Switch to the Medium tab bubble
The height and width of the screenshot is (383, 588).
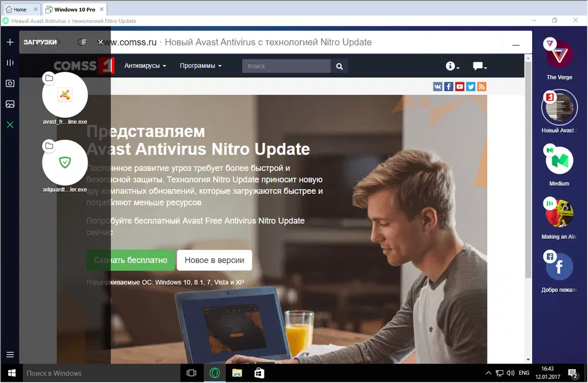pos(559,160)
